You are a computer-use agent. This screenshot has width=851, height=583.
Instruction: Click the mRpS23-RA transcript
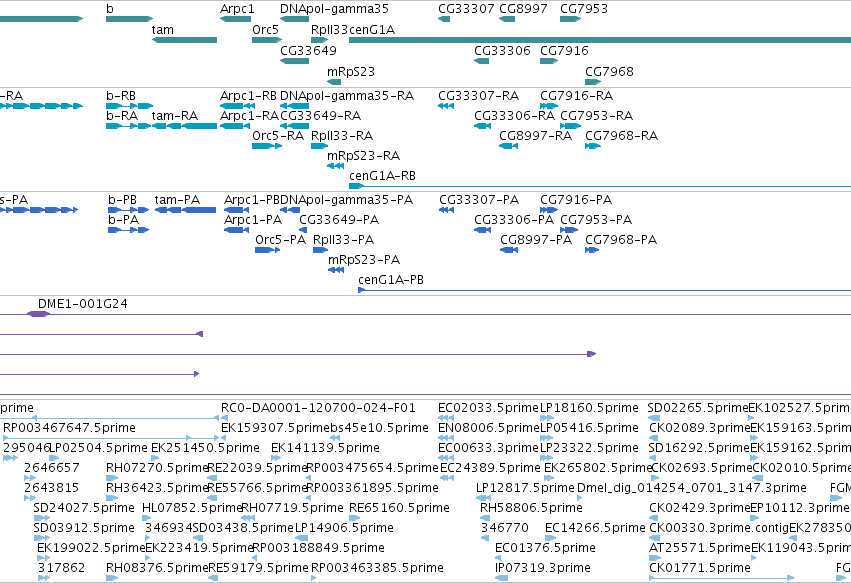coord(335,166)
